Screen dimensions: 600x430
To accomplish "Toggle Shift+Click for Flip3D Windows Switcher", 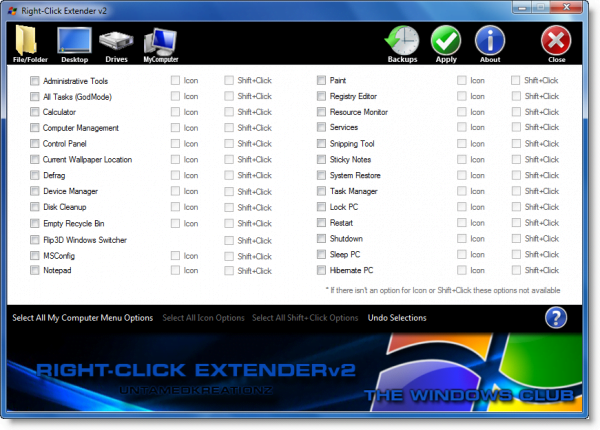I will [x=229, y=240].
